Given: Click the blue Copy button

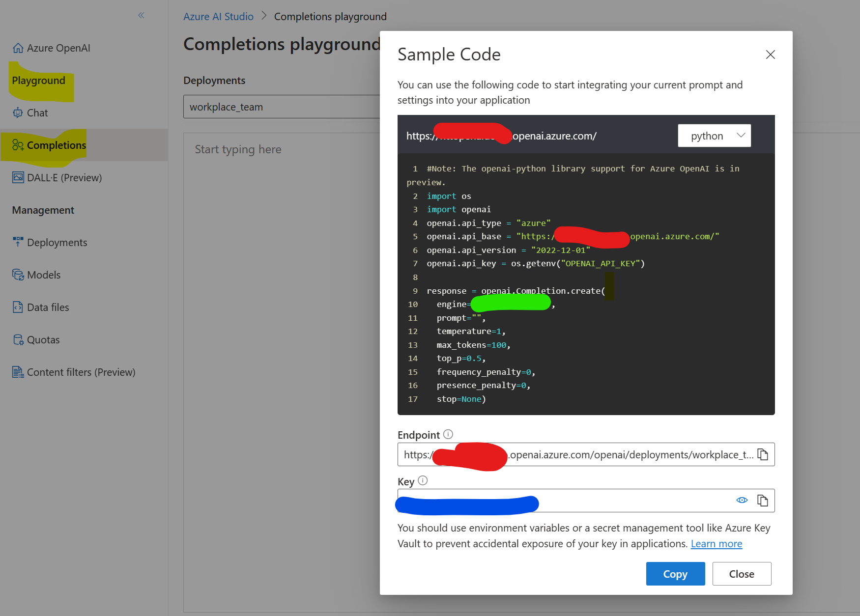Looking at the screenshot, I should tap(675, 574).
